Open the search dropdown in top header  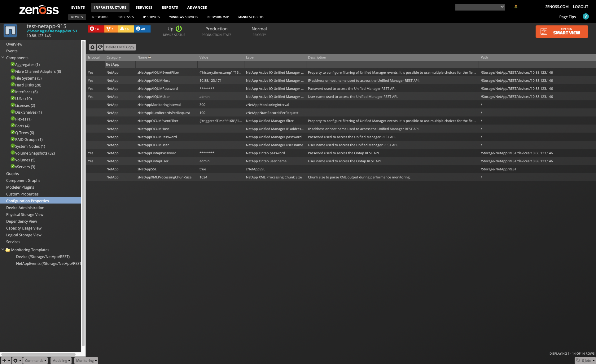click(502, 7)
